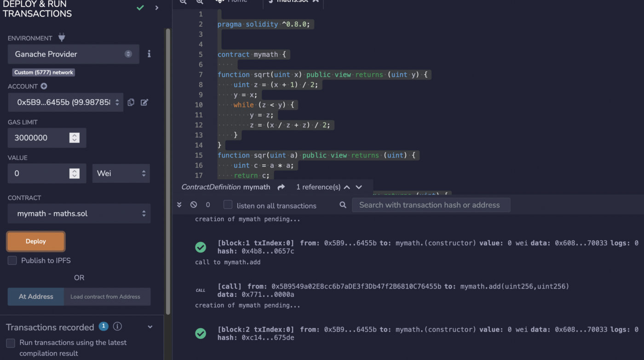This screenshot has width=644, height=360.
Task: Sign a message using the account edit icon
Action: coord(144,102)
